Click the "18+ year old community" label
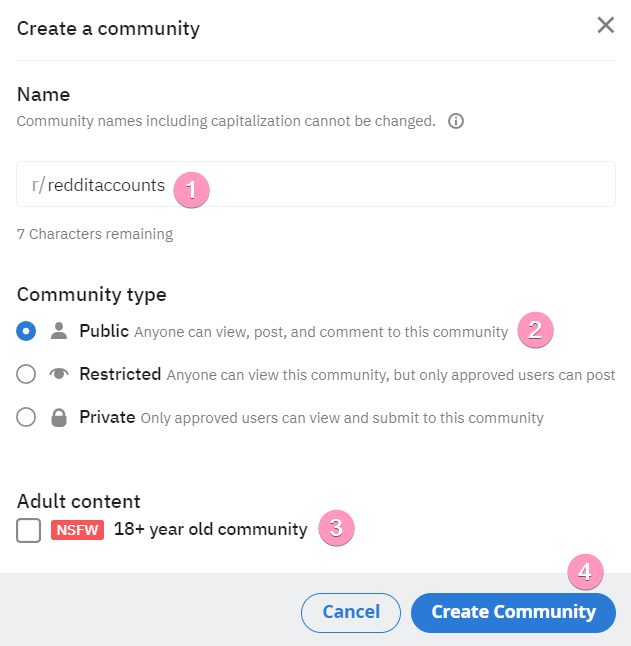 tap(210, 529)
